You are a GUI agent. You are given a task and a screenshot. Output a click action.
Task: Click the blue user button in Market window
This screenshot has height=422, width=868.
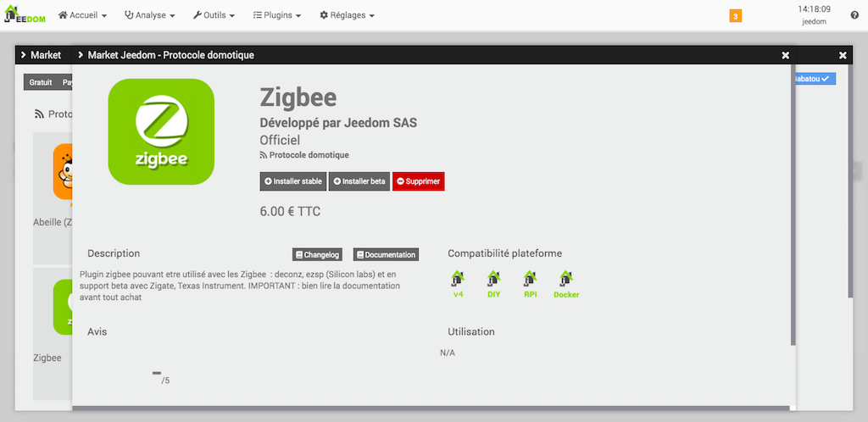[x=815, y=79]
